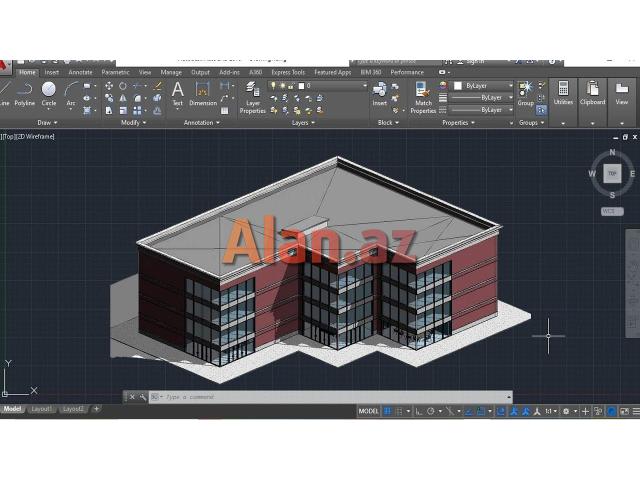Toggle drawing grid display in status bar

click(x=387, y=411)
